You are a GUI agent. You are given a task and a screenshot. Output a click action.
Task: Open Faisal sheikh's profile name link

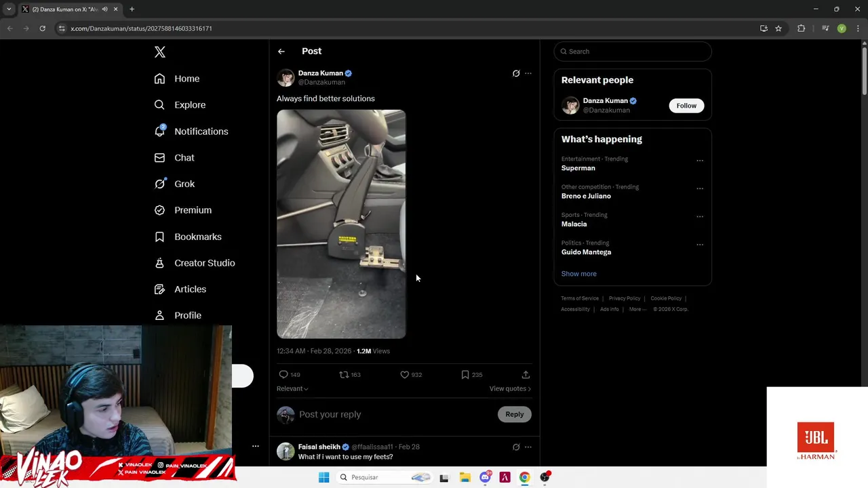pyautogui.click(x=319, y=447)
